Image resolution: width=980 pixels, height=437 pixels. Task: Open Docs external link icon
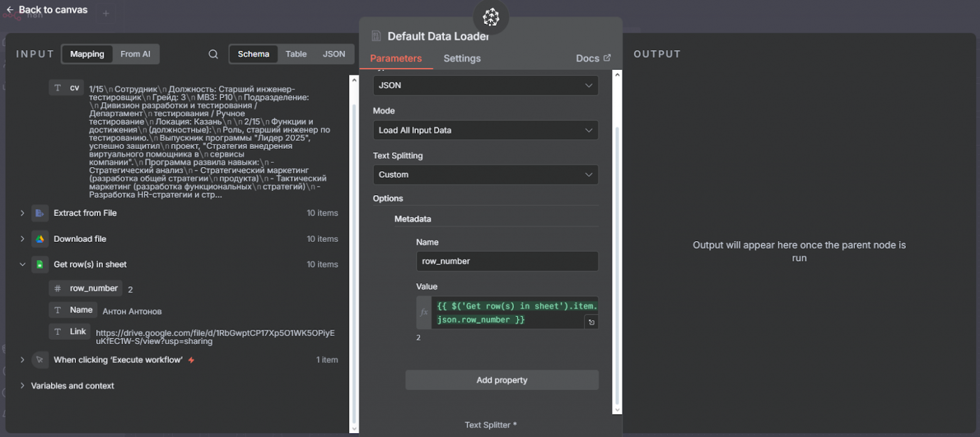point(607,58)
